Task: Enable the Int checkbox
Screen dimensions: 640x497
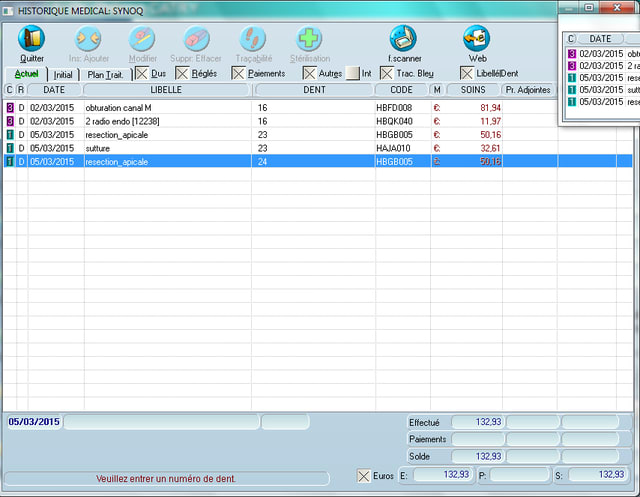Action: point(353,73)
